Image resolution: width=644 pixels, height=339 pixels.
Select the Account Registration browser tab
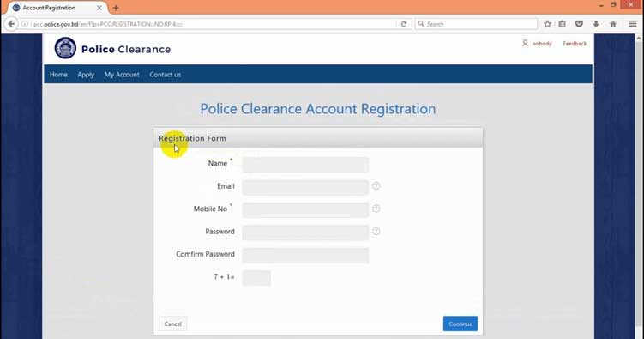point(57,8)
